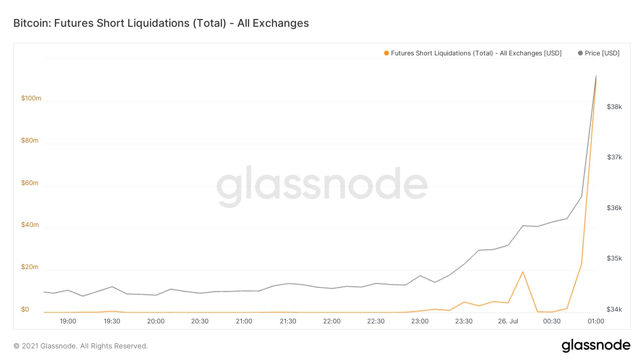Toggle the Price [USD] legend label

click(602, 53)
